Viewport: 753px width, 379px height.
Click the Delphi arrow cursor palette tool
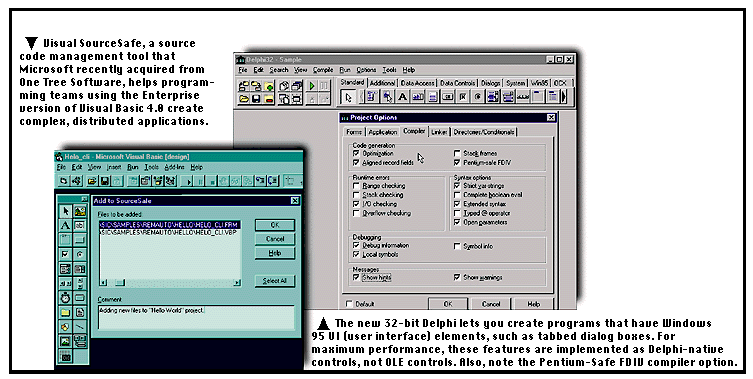click(x=348, y=97)
